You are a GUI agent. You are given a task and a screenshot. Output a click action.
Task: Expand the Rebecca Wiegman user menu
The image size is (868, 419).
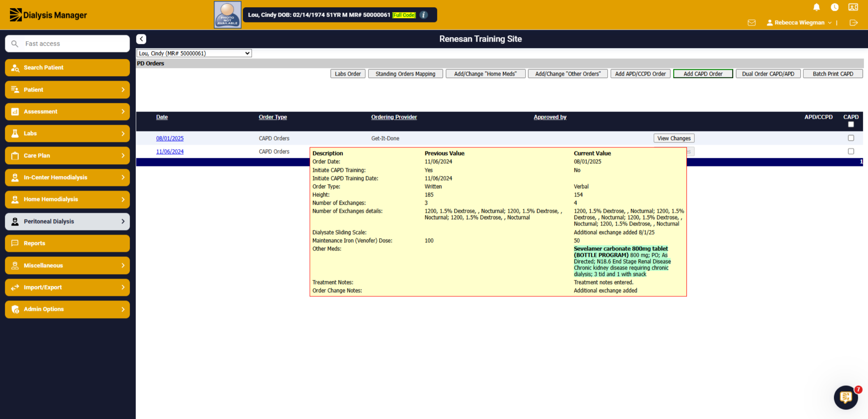coord(799,22)
